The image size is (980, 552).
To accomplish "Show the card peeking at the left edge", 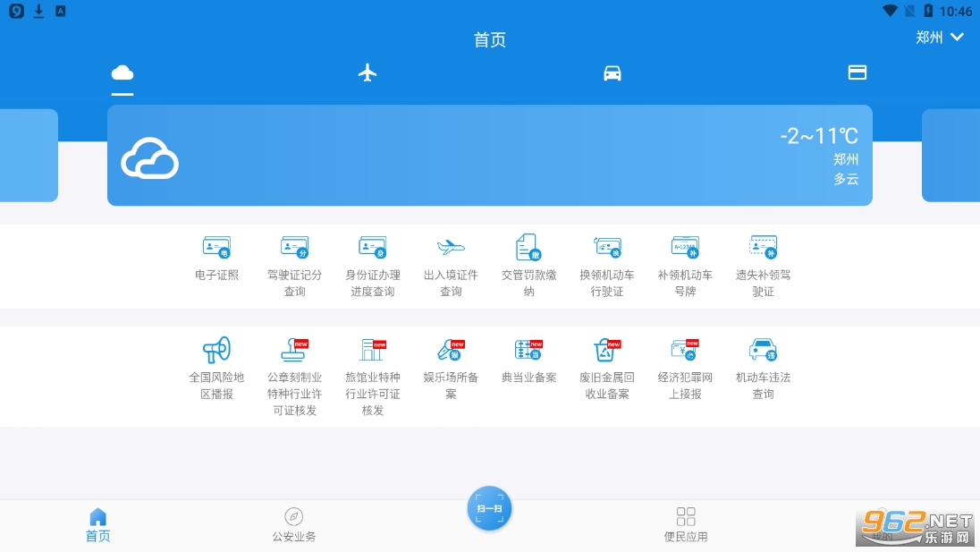I will coord(29,155).
